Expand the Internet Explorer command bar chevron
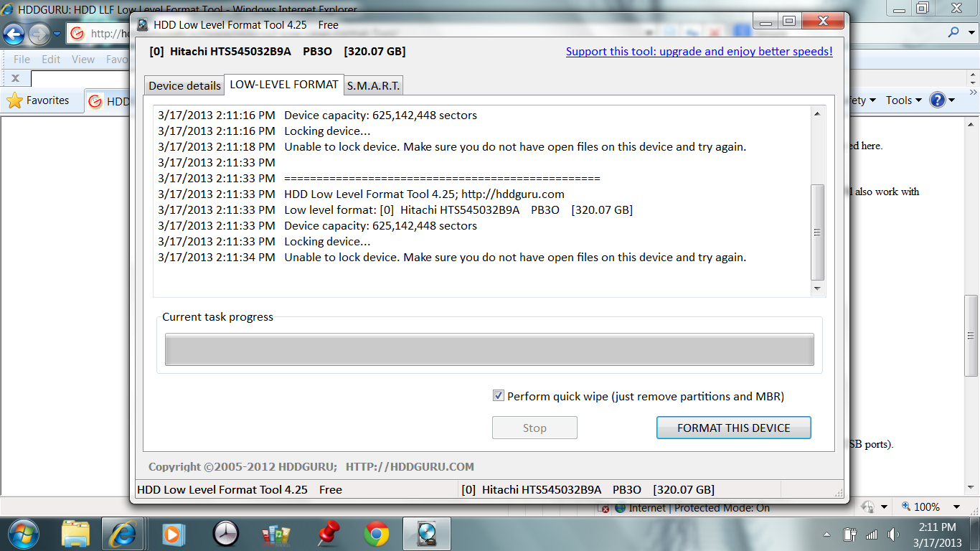 [x=972, y=91]
